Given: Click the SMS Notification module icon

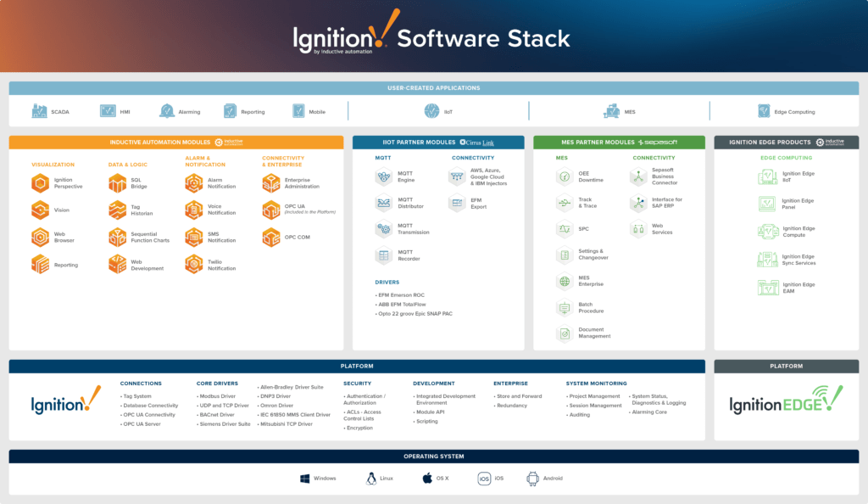Looking at the screenshot, I should 194,237.
